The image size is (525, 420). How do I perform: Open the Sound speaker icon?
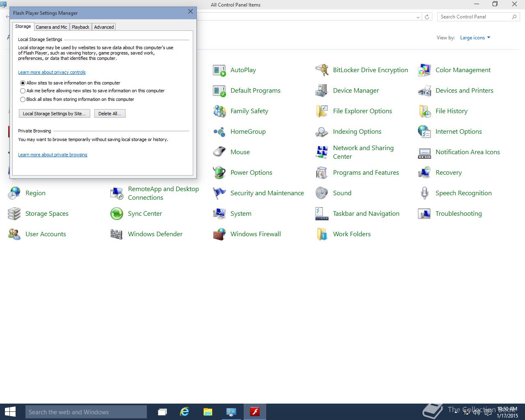322,193
